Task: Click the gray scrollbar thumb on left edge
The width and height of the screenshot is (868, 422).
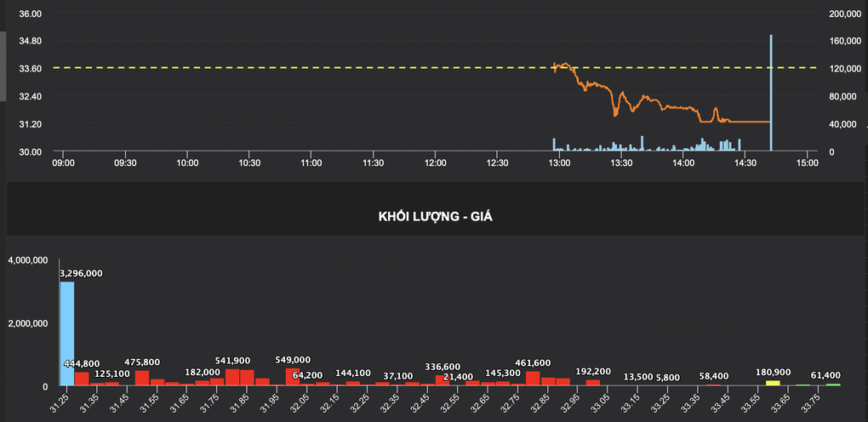Action: point(3,66)
